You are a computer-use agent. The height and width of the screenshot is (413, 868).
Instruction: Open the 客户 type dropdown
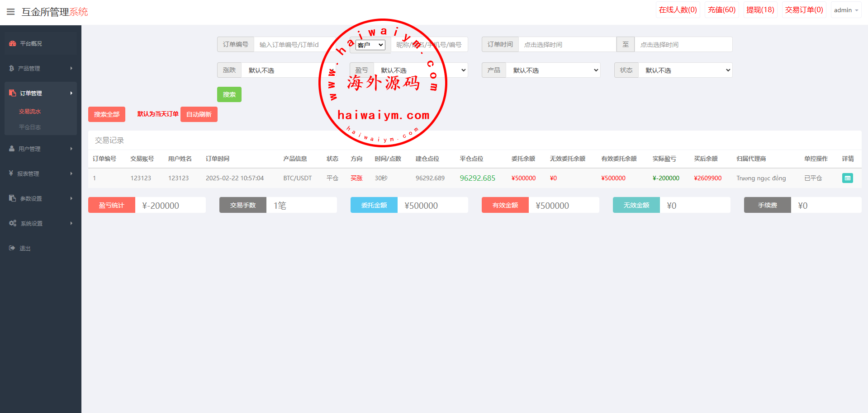tap(370, 45)
